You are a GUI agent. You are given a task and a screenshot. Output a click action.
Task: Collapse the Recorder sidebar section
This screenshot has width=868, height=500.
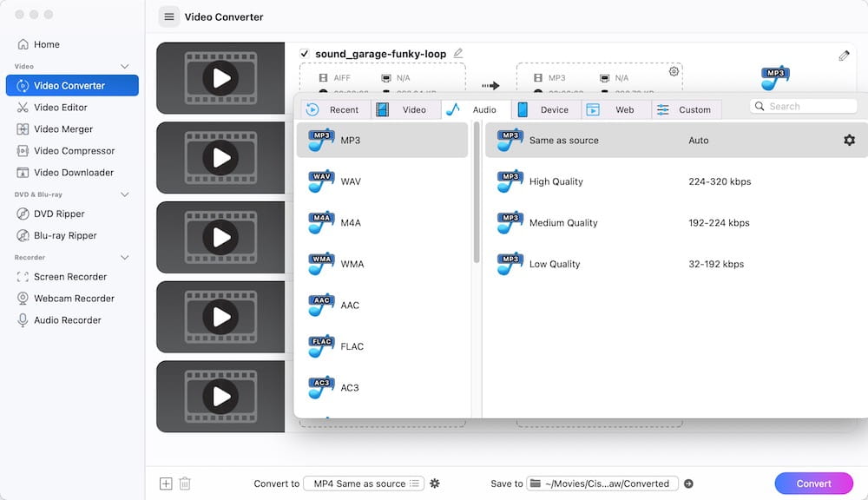pyautogui.click(x=124, y=258)
